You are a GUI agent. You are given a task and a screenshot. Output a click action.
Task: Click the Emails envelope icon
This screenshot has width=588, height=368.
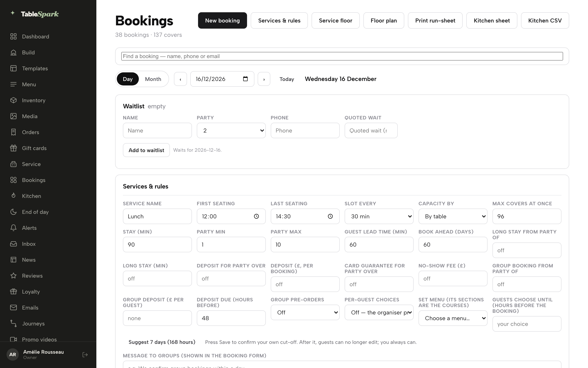pyautogui.click(x=13, y=307)
